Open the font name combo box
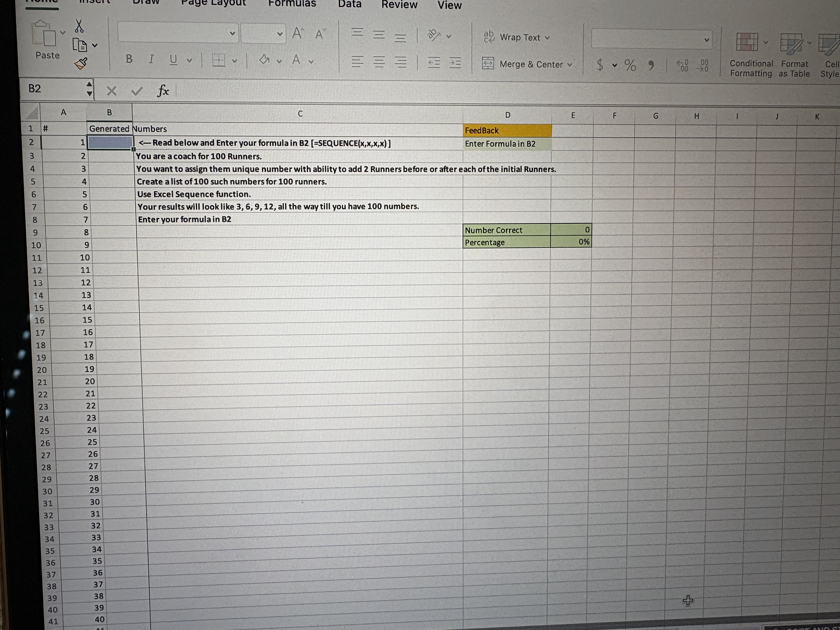This screenshot has height=630, width=840. point(178,33)
